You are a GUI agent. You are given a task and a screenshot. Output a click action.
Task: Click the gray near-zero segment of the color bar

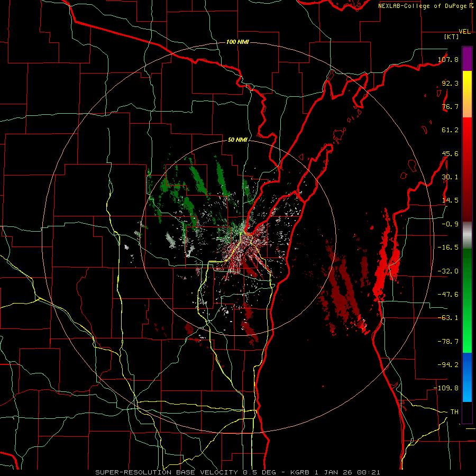pyautogui.click(x=467, y=235)
